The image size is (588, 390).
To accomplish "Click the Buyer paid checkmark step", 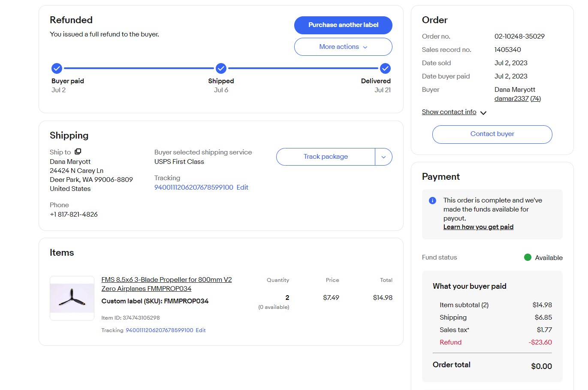I will 57,68.
